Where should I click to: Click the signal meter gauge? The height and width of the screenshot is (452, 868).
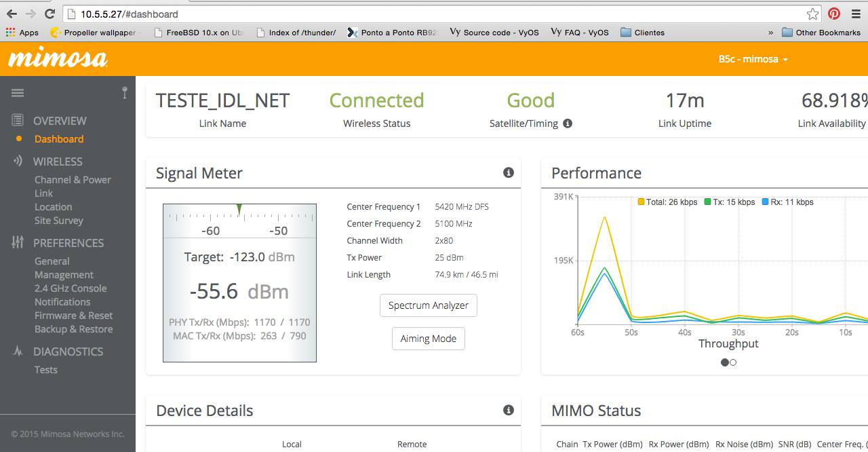point(239,282)
